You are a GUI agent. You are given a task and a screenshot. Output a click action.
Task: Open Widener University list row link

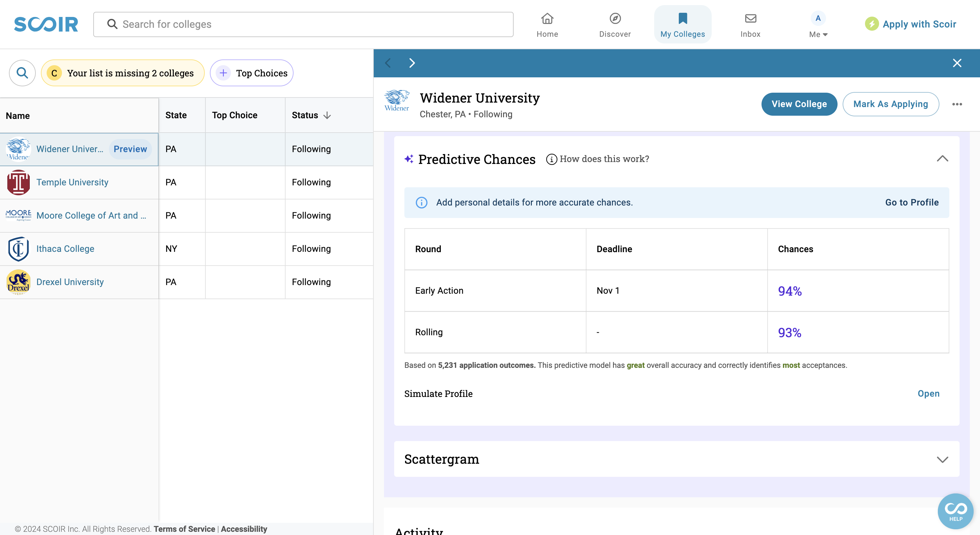70,149
